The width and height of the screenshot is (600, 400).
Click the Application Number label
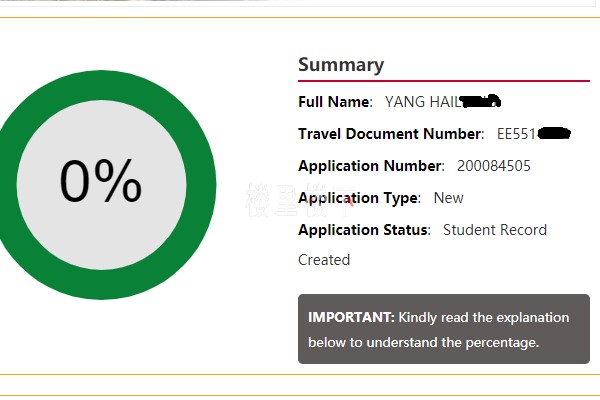371,165
